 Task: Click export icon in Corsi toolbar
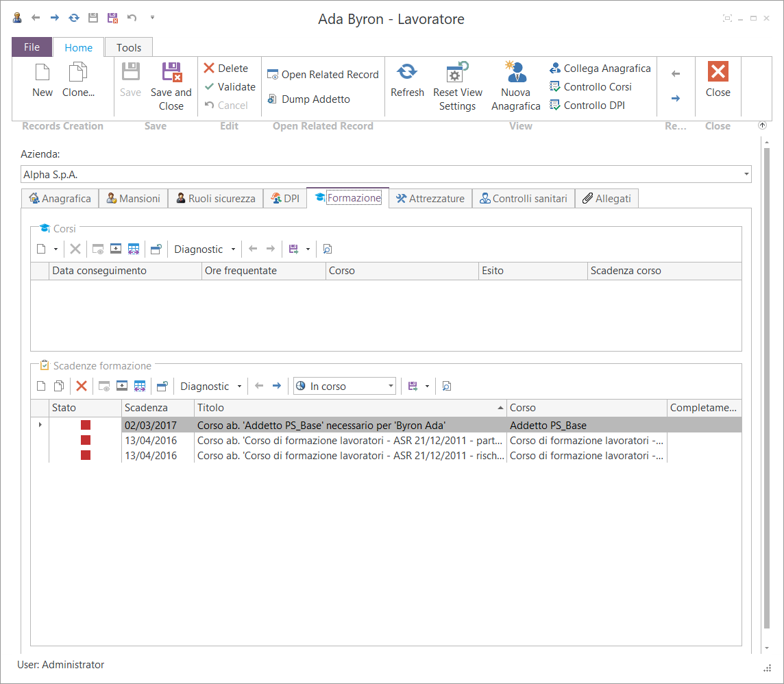pos(293,249)
